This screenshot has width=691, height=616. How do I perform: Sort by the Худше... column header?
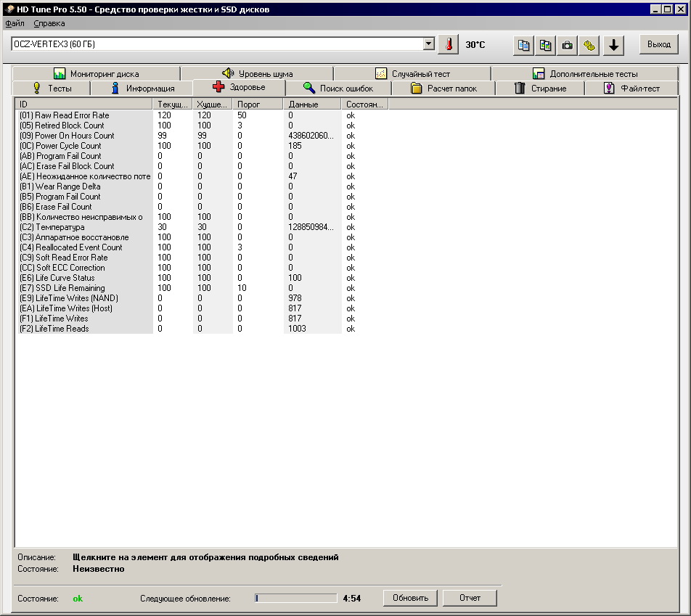click(213, 104)
